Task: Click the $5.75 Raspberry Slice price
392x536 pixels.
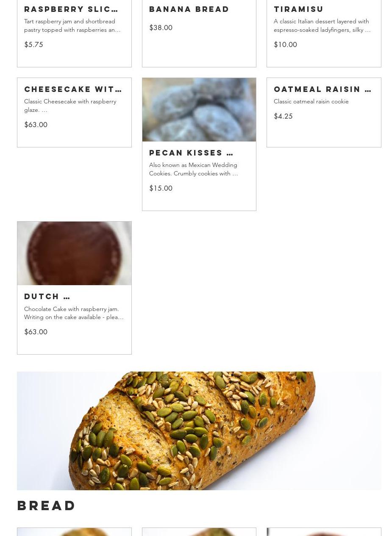Action: click(33, 44)
